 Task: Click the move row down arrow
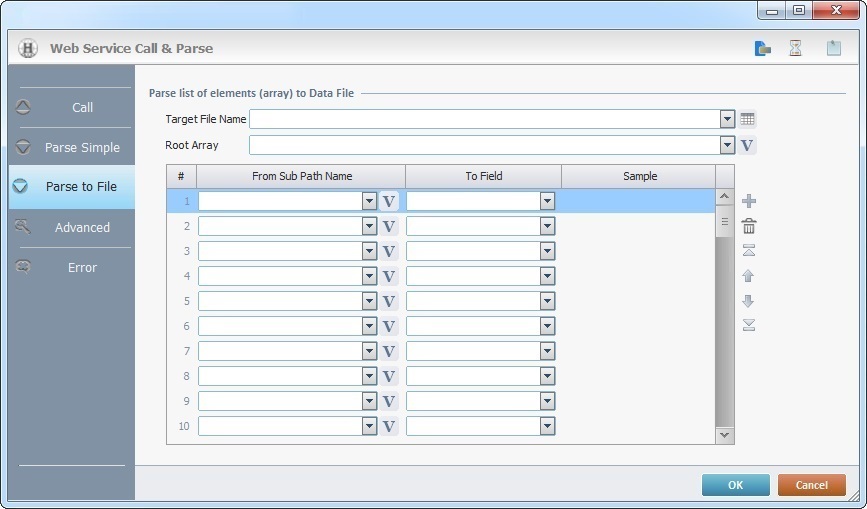pos(748,301)
